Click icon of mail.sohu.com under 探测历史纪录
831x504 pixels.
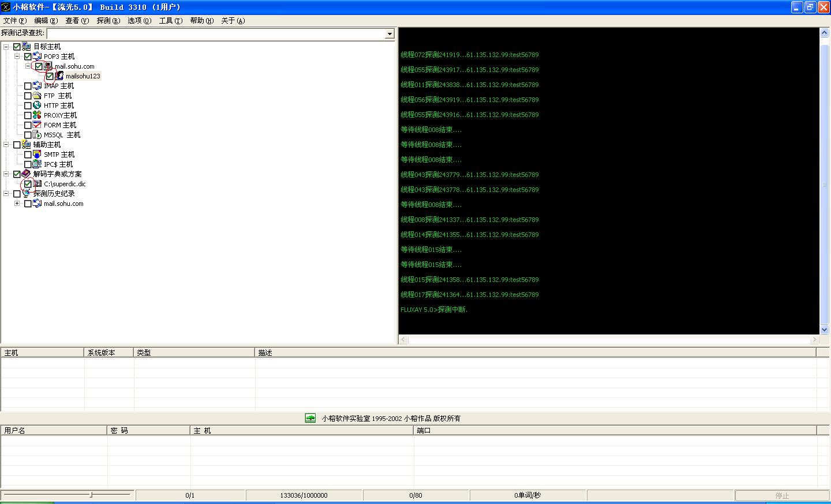[x=38, y=204]
